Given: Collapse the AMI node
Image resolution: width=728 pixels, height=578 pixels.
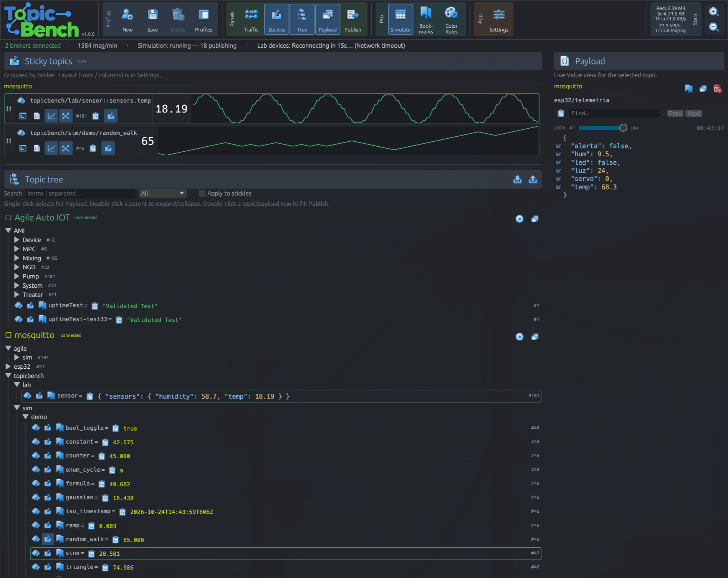Looking at the screenshot, I should pyautogui.click(x=8, y=230).
